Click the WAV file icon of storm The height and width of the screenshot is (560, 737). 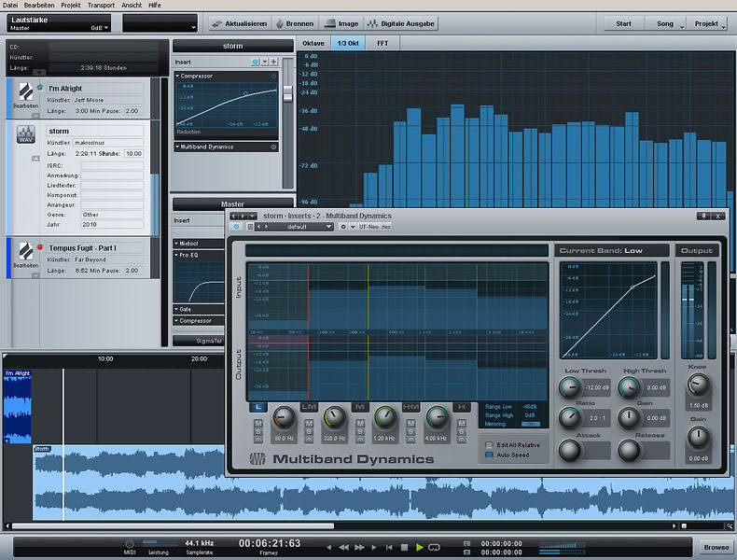[x=26, y=134]
